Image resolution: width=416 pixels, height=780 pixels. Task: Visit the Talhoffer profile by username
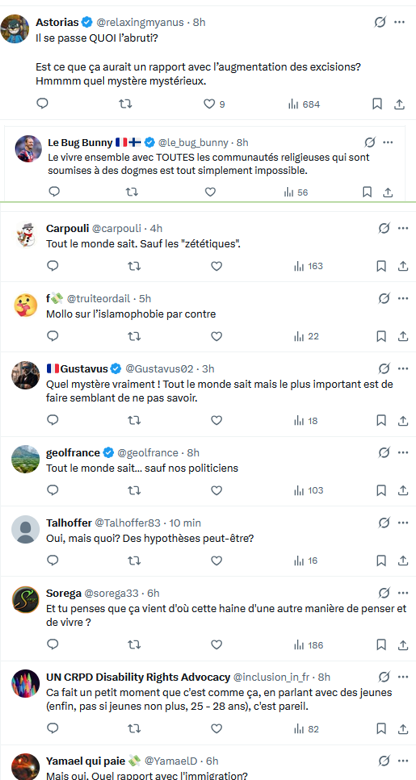(x=69, y=523)
